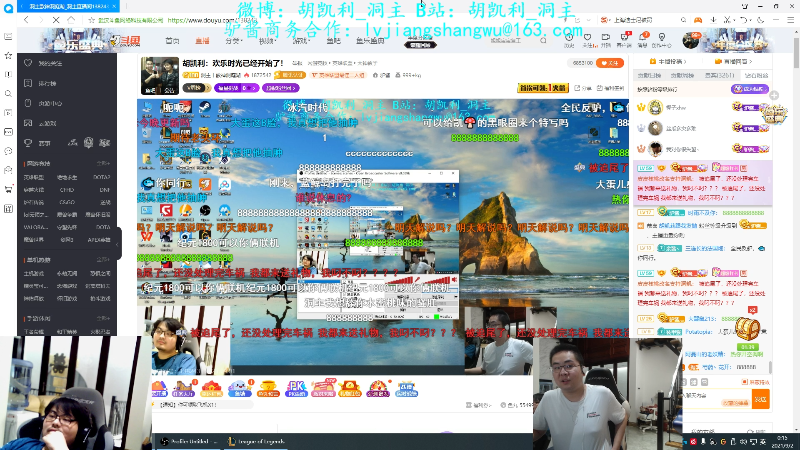This screenshot has width=800, height=450.
Task: Open the treasure chest in chat
Action: click(x=747, y=328)
